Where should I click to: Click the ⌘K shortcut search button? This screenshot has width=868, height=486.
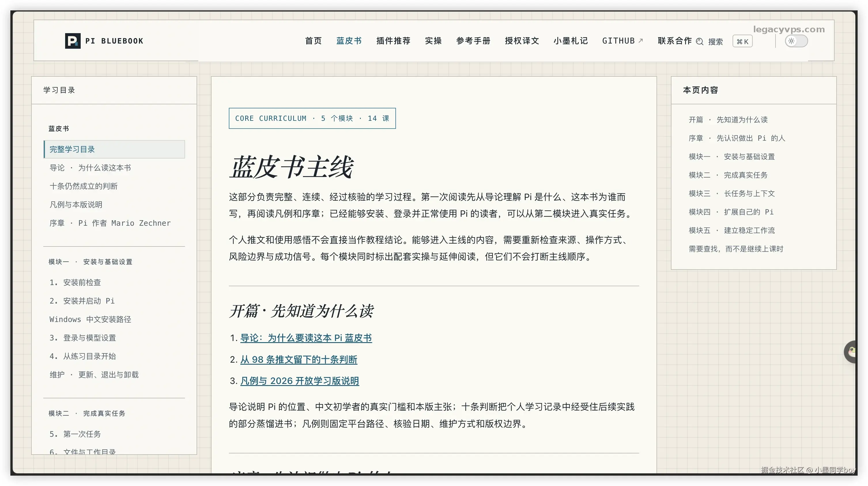coord(742,42)
